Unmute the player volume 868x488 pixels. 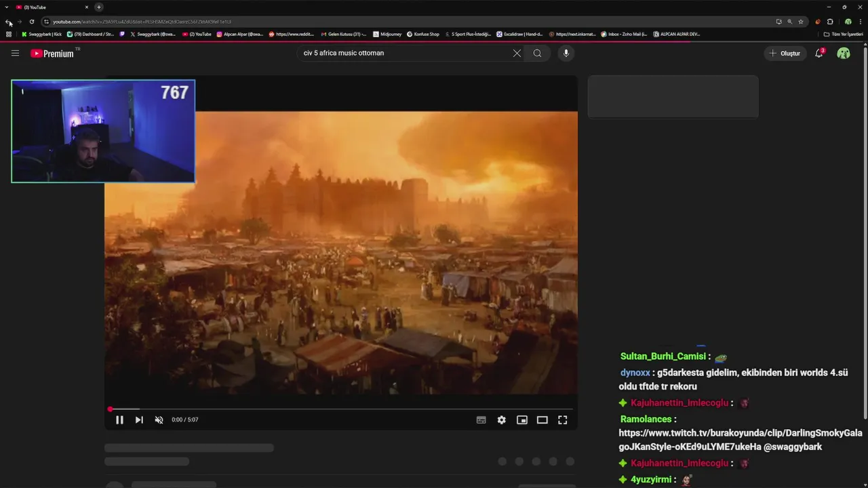[159, 420]
